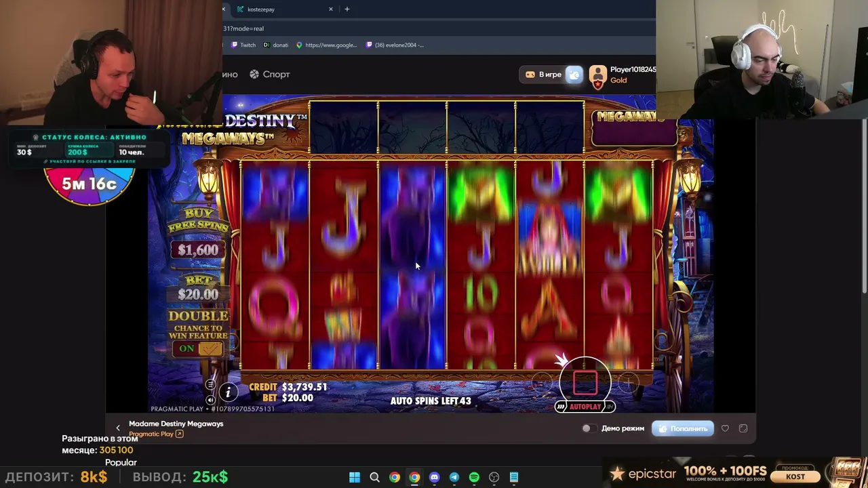Switch to the active Chrome window in taskbar

coord(414,477)
